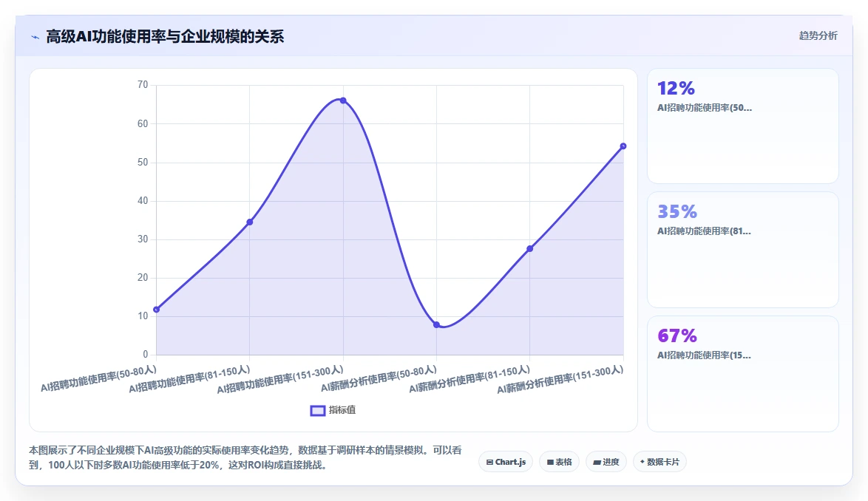Click x-axis label AI薪酬分析使用率(151-300人)
Screen dimensions: 868x501
pyautogui.click(x=560, y=380)
